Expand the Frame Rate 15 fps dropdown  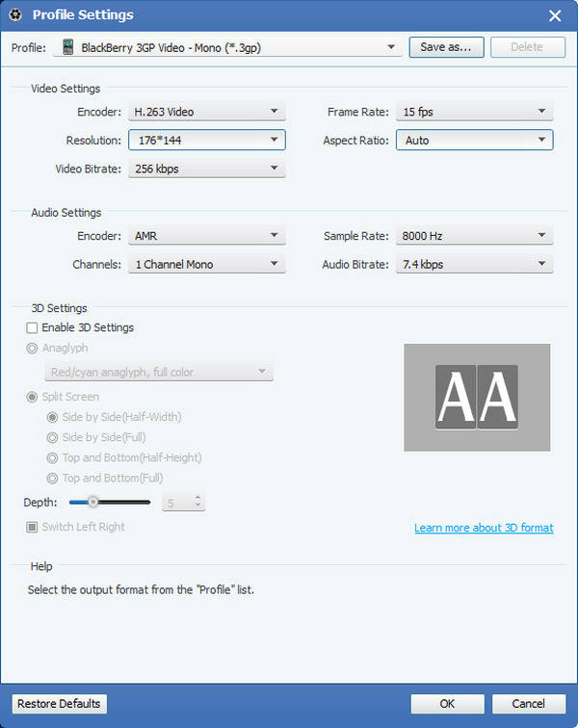[x=474, y=112]
